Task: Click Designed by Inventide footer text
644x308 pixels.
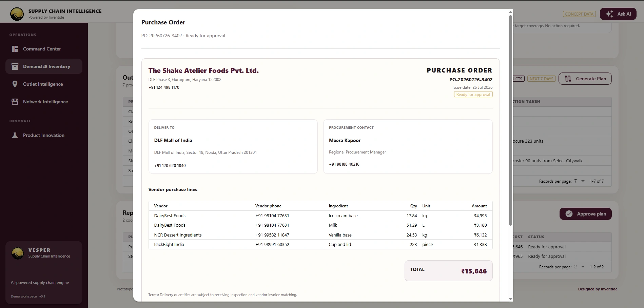Action: [x=598, y=289]
